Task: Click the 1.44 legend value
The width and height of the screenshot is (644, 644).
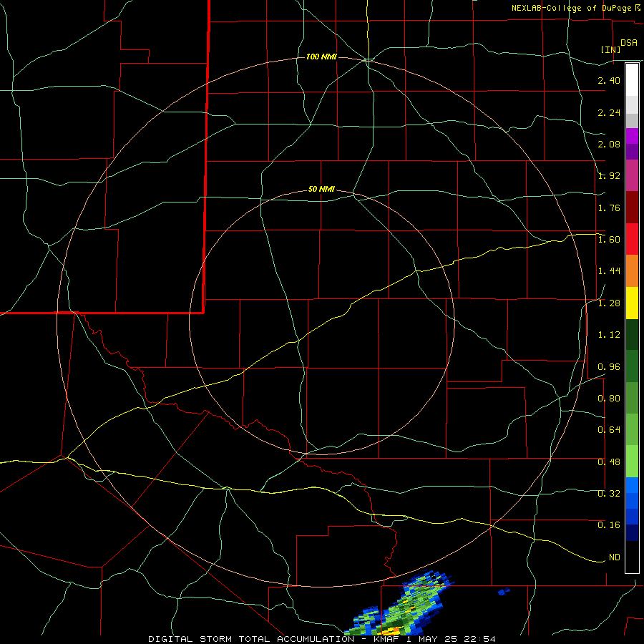Action: click(609, 271)
